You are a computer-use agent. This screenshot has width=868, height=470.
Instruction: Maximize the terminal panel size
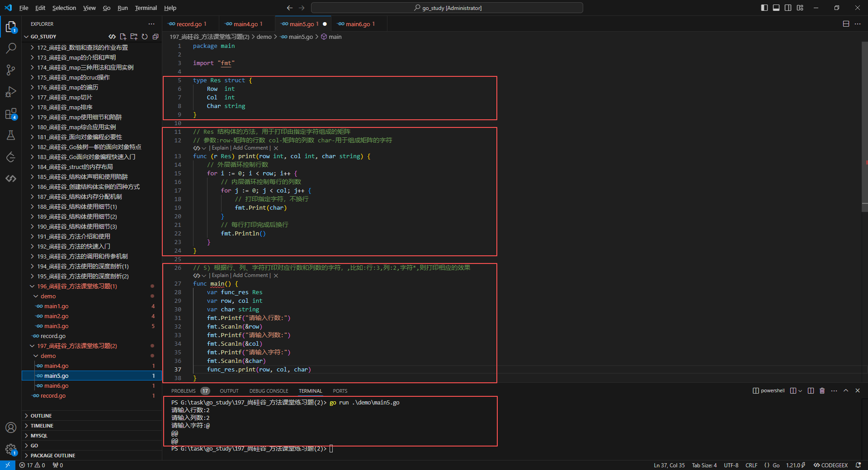(846, 391)
